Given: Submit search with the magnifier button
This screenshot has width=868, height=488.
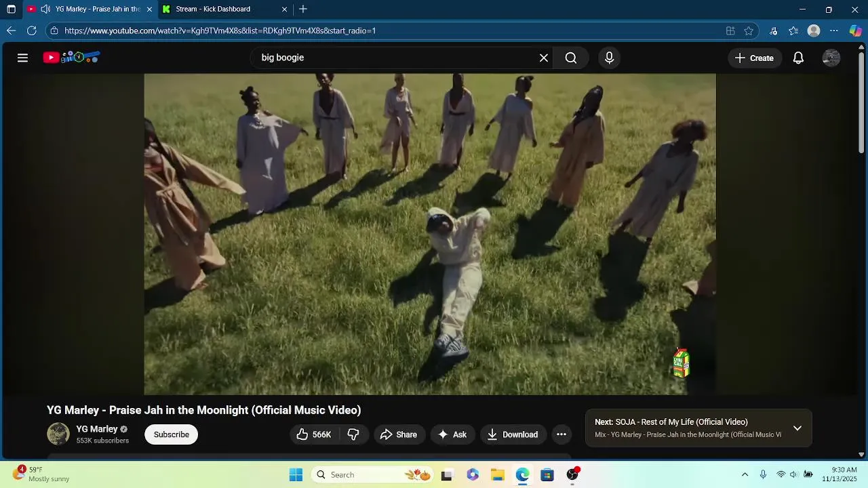Looking at the screenshot, I should (571, 58).
